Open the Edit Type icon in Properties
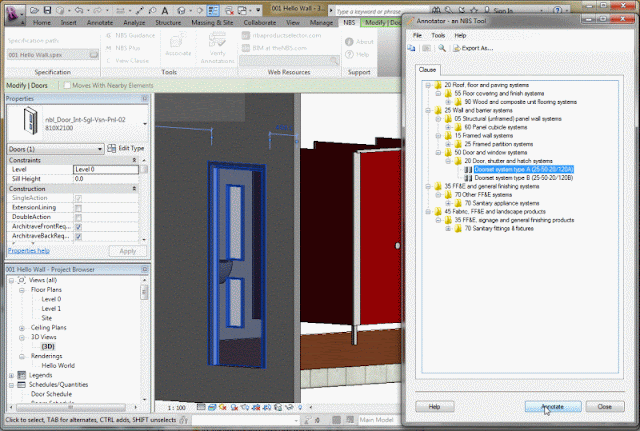This screenshot has height=431, width=640. 111,148
